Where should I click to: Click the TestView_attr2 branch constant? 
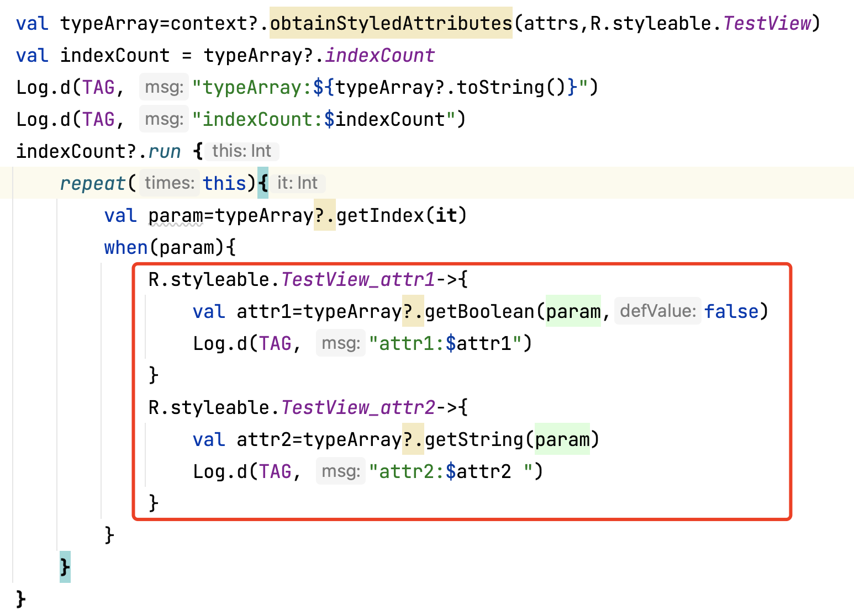tap(358, 407)
